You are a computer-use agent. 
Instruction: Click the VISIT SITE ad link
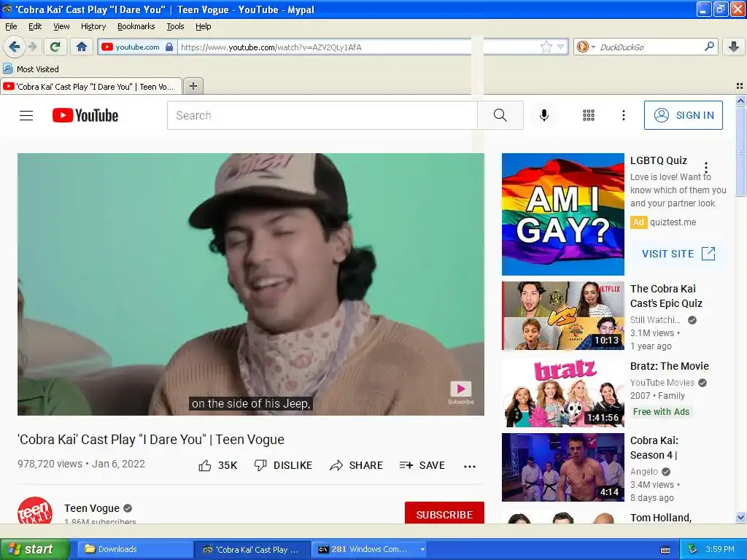click(678, 253)
